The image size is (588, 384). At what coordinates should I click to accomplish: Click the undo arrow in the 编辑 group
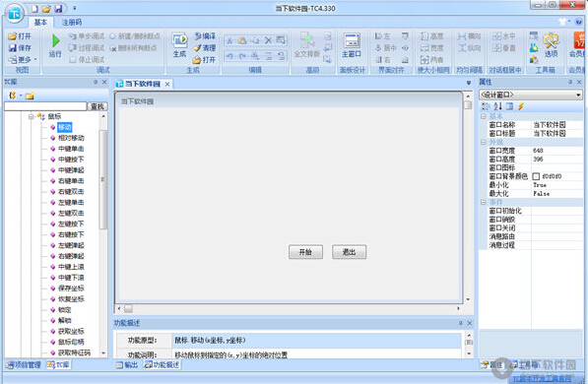229,56
